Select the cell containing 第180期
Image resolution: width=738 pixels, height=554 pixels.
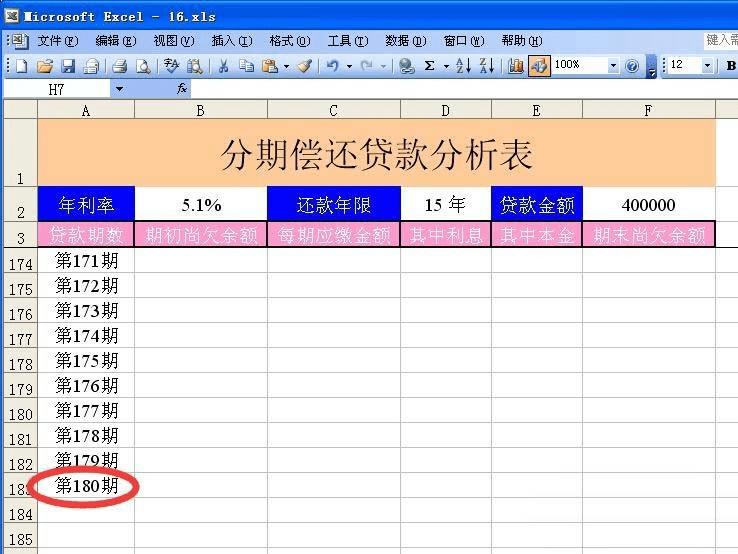86,485
